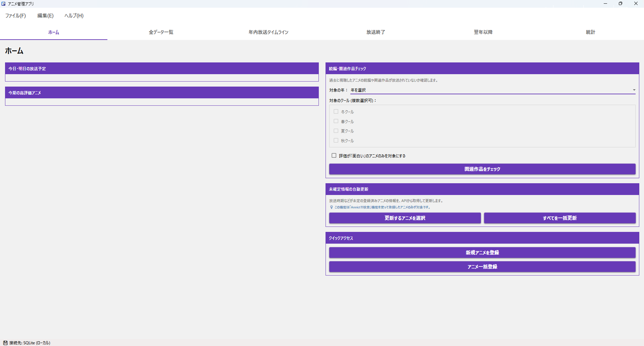This screenshot has width=644, height=346.
Task: Enable the 秋クール checkbox
Action: [336, 141]
